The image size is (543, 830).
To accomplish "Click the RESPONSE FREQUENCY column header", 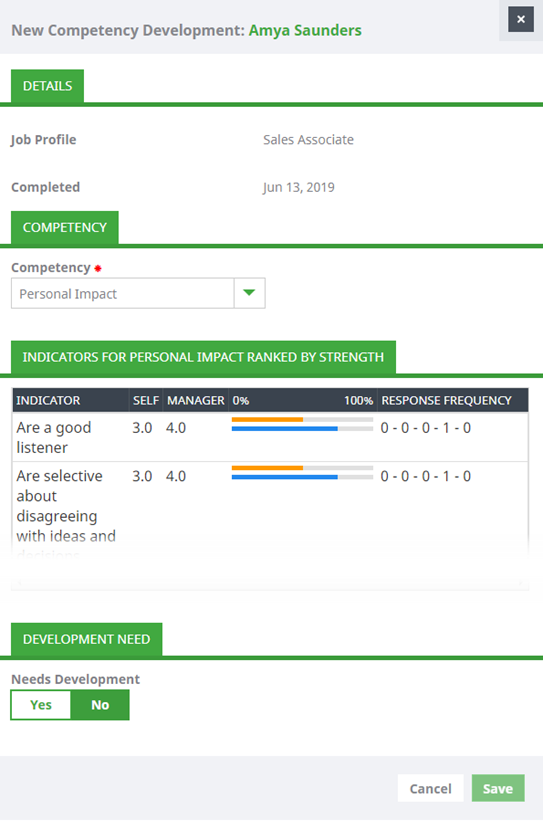I will [x=452, y=400].
